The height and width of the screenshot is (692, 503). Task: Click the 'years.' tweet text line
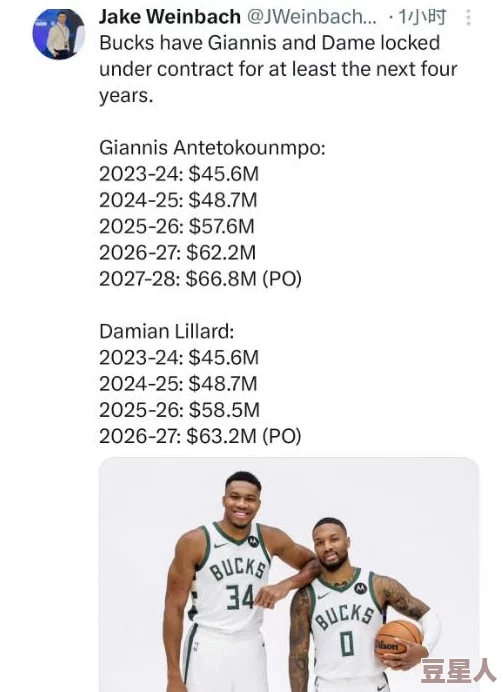(126, 96)
